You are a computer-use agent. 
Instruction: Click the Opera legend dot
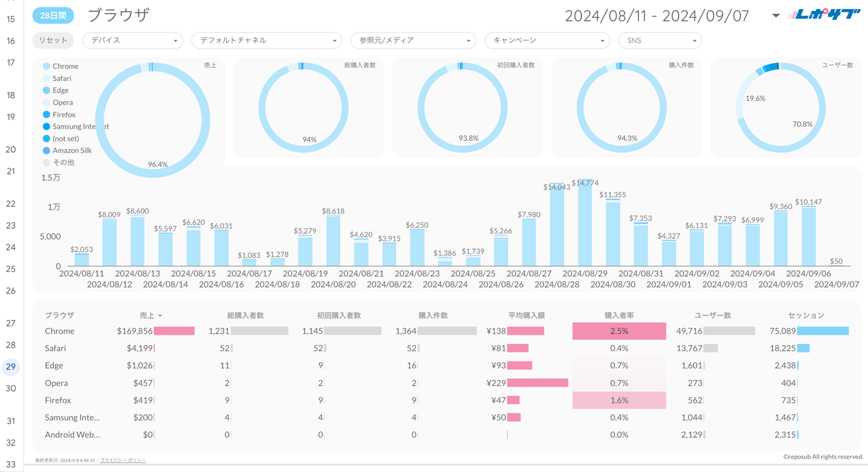click(46, 102)
